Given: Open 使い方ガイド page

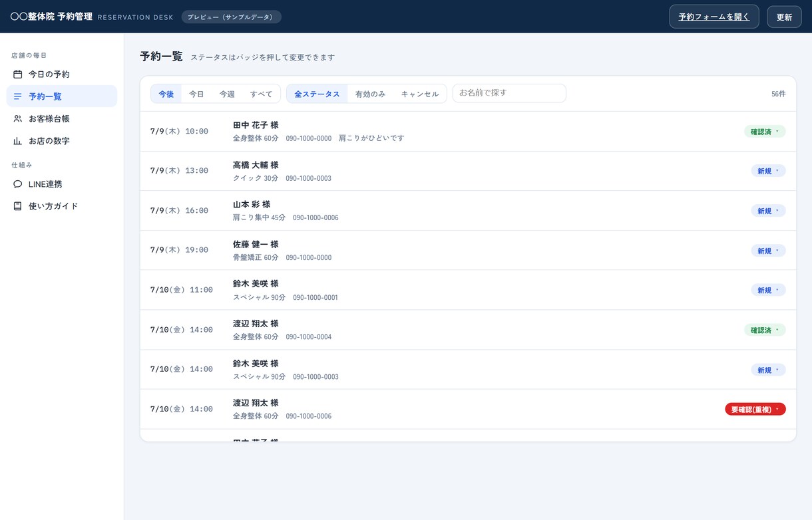Looking at the screenshot, I should [x=62, y=206].
